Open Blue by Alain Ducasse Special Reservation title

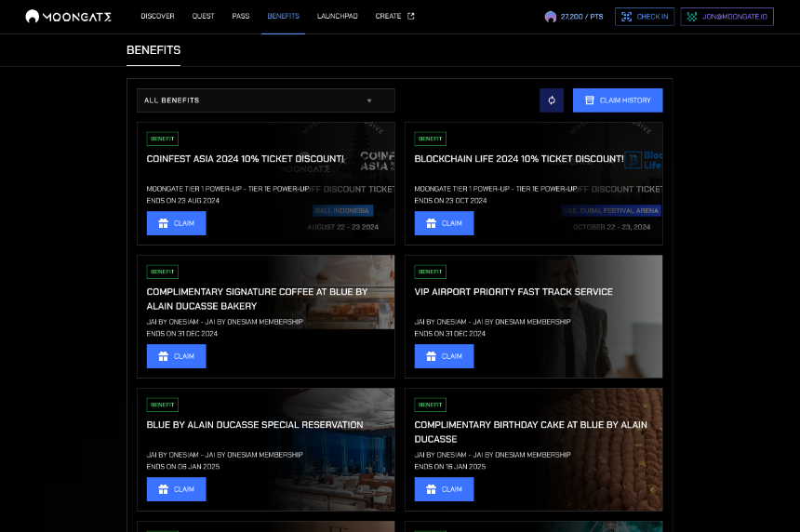pyautogui.click(x=255, y=425)
